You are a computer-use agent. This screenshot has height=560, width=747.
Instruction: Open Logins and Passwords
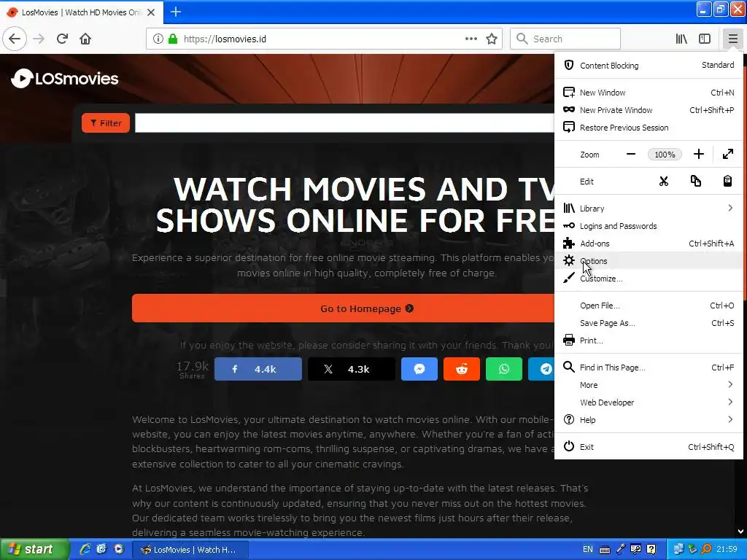649,226
